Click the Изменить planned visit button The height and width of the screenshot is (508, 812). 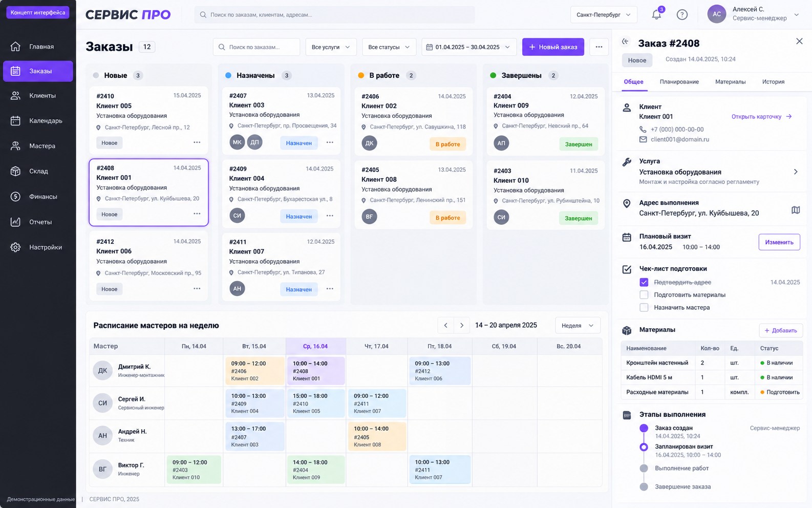tap(779, 242)
